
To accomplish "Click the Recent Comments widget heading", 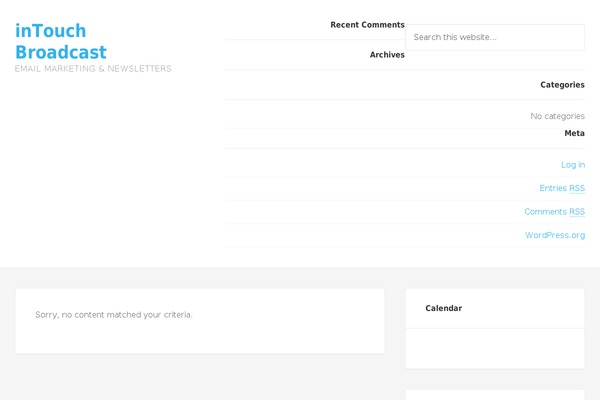I will (x=367, y=25).
